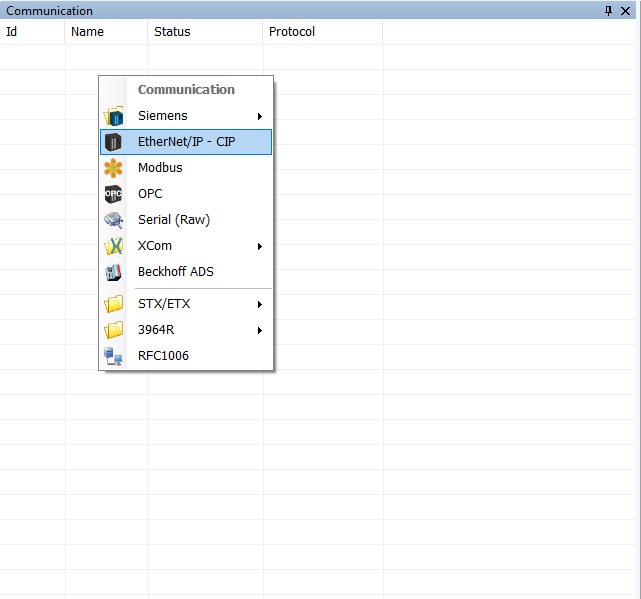Expand the XCom submenu arrow
This screenshot has width=641, height=599.
point(260,246)
